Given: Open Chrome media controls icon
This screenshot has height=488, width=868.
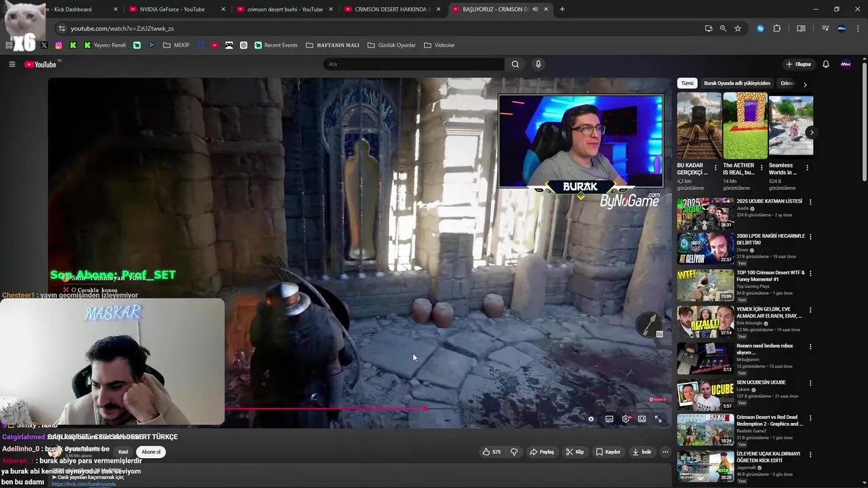Looking at the screenshot, I should pyautogui.click(x=825, y=28).
